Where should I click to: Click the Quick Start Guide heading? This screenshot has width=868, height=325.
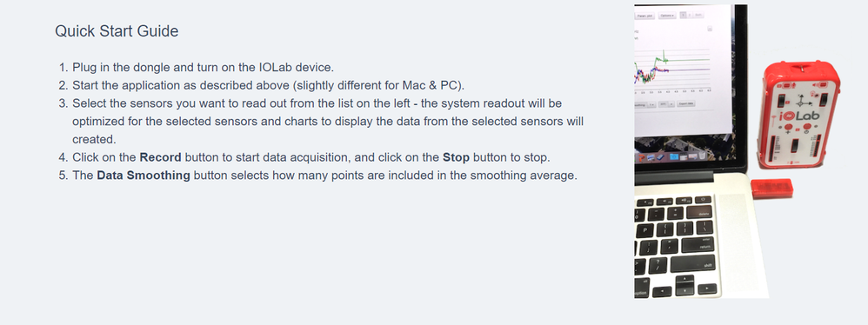point(117,31)
